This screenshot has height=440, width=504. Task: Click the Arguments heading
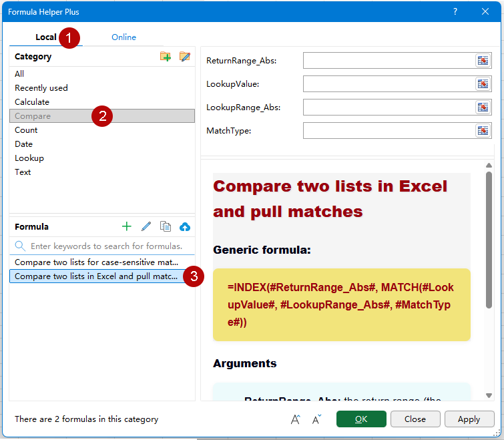244,363
